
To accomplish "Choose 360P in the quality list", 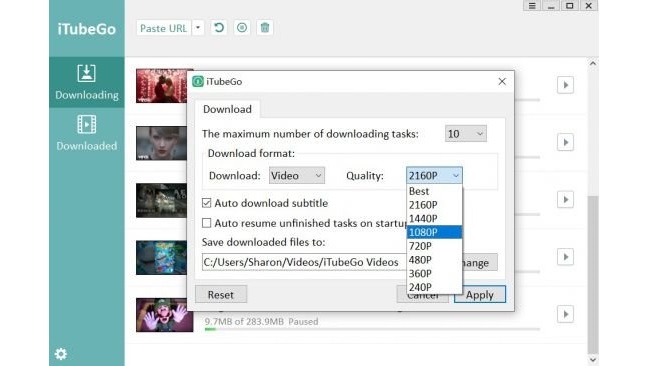I will coord(434,274).
